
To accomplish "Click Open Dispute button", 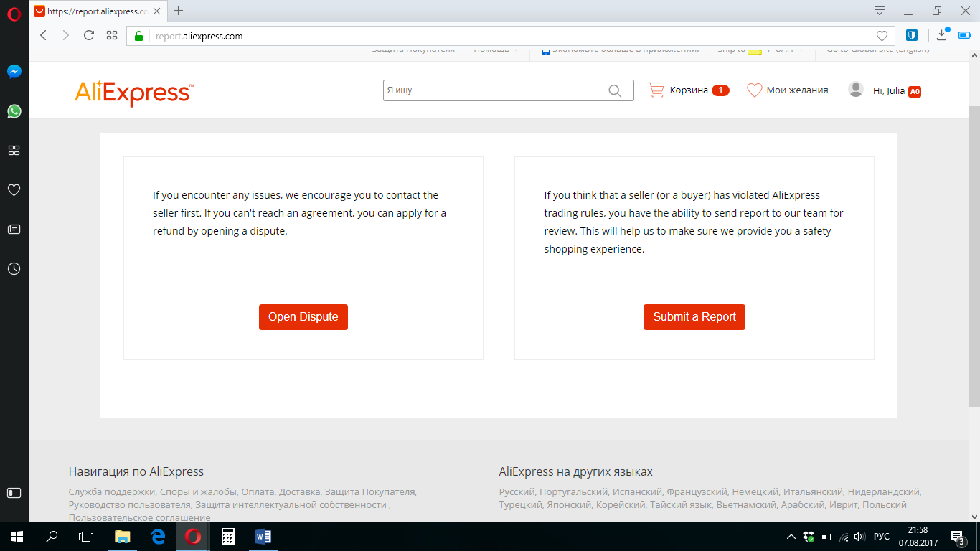I will (303, 317).
